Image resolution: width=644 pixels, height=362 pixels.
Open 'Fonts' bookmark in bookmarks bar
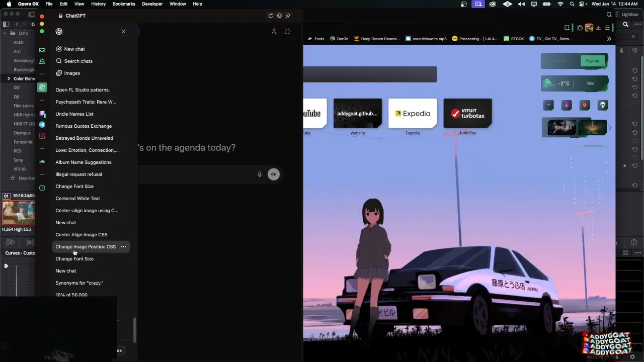(x=316, y=39)
